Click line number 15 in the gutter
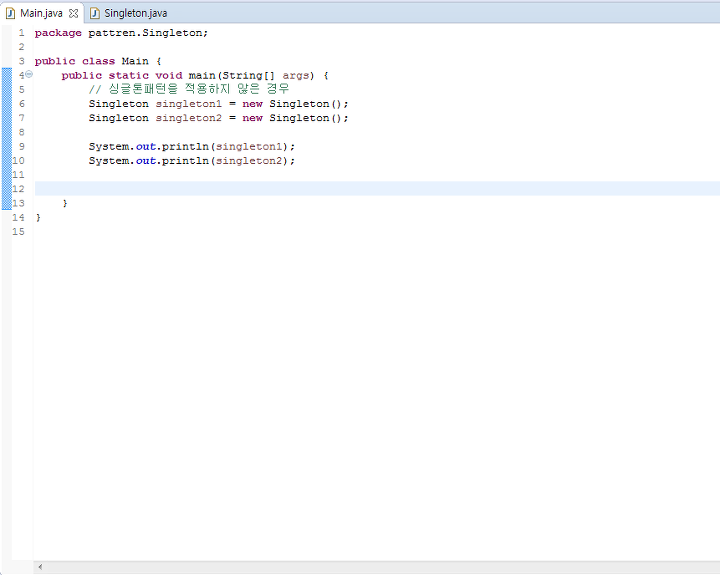Viewport: 720px width, 575px height. (18, 231)
